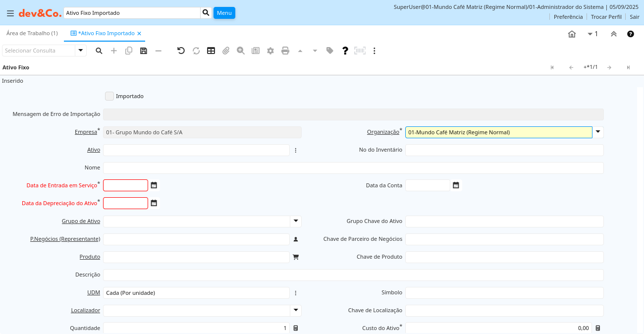Open calendar for Data de Entrada em Serviço
This screenshot has width=644, height=334.
pyautogui.click(x=154, y=185)
